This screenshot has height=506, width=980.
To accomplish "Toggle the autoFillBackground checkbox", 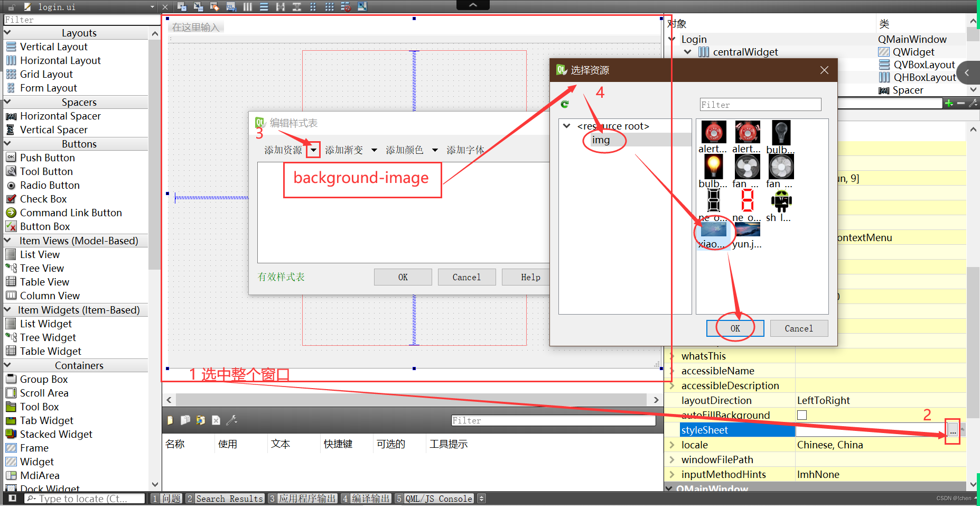I will tap(802, 415).
